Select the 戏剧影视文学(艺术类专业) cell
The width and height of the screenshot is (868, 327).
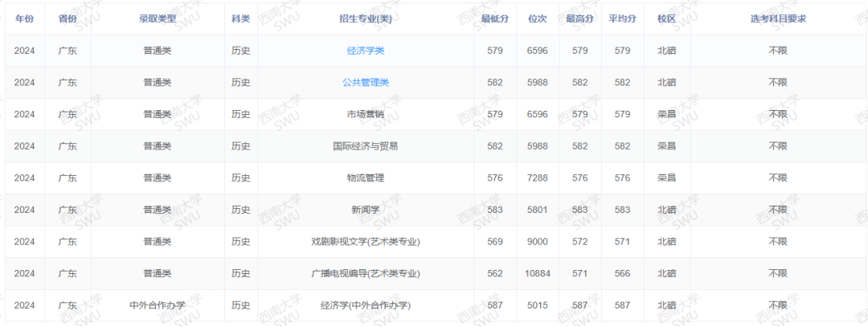point(366,242)
